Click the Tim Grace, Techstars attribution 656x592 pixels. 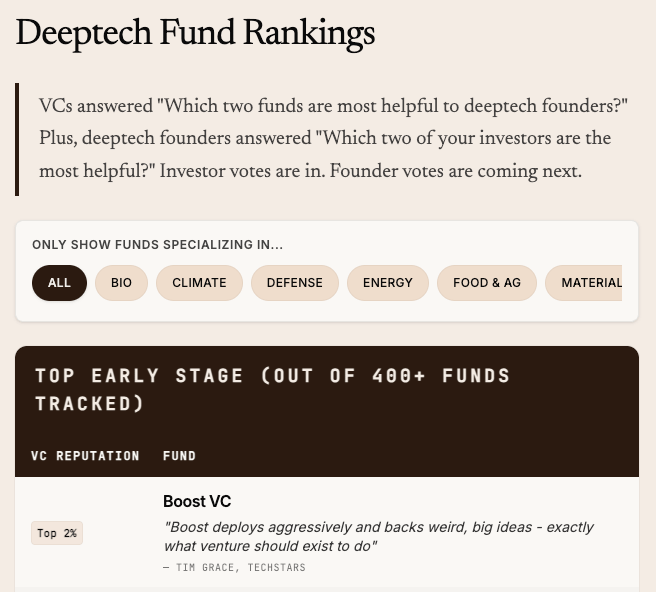click(234, 567)
